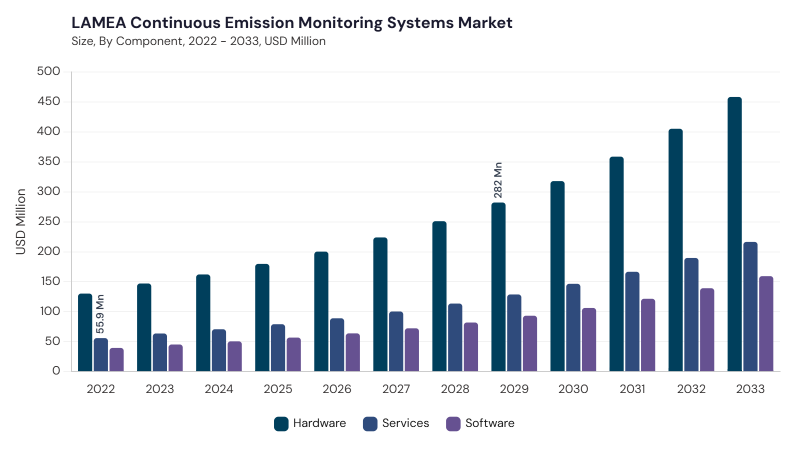This screenshot has width=800, height=450.
Task: Click the 2023 x-axis label
Action: [160, 389]
